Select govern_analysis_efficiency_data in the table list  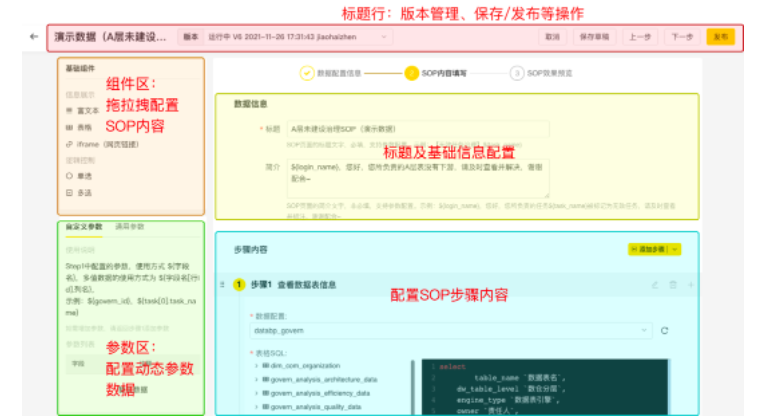[320, 393]
